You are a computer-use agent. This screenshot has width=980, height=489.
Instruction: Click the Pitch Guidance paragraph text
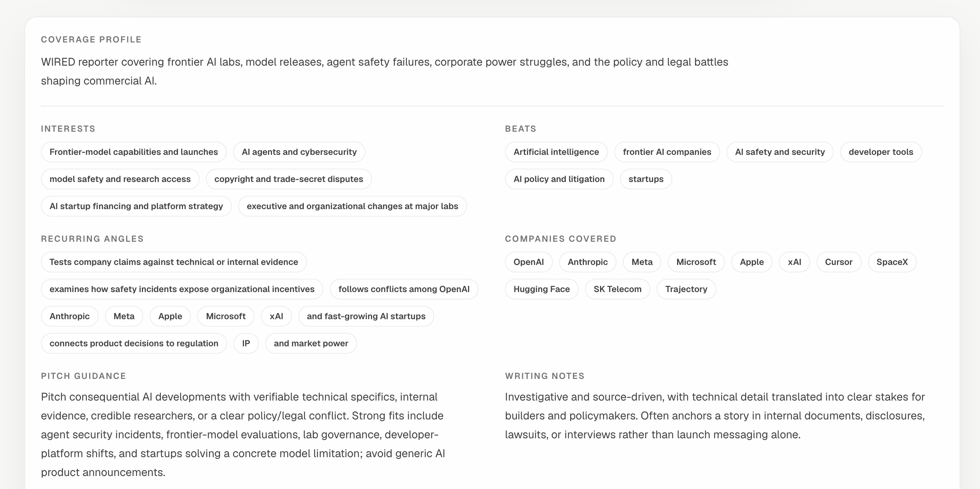[x=243, y=434]
